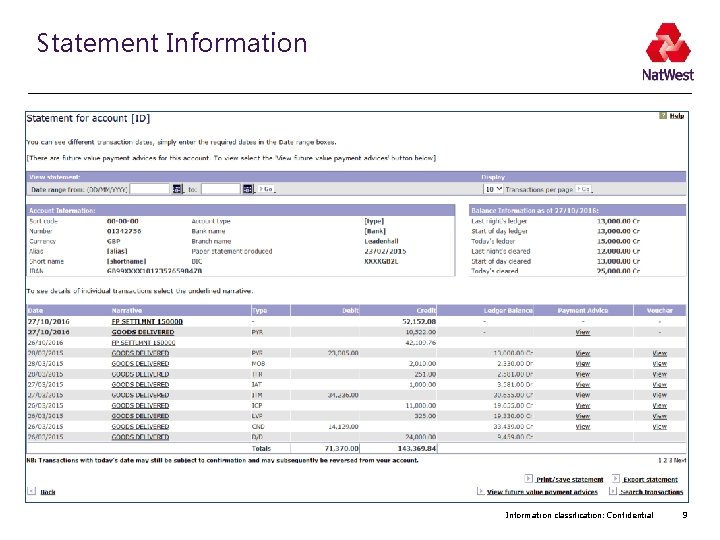Viewport: 720px width, 540px height.
Task: Click the Print/save statement link
Action: click(x=570, y=479)
